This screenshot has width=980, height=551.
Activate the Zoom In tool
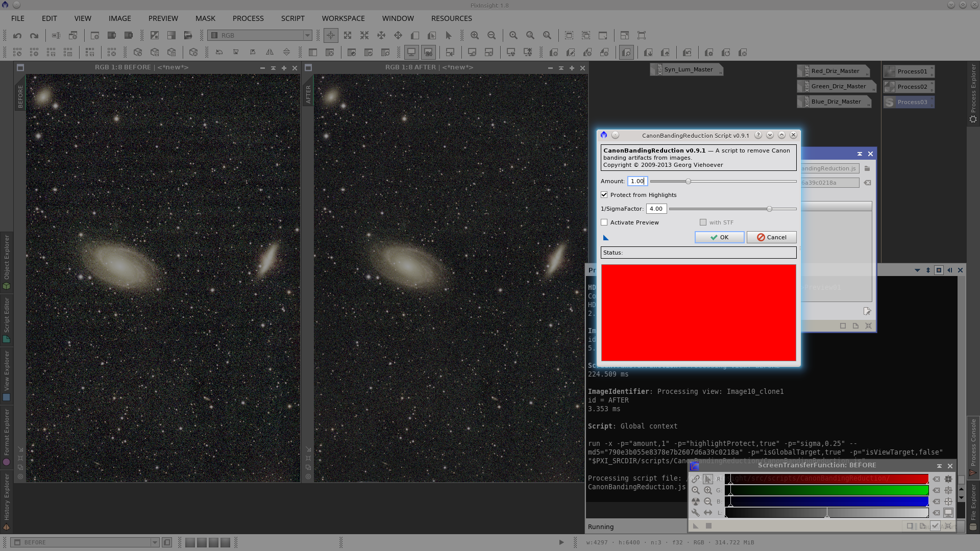[x=475, y=35]
